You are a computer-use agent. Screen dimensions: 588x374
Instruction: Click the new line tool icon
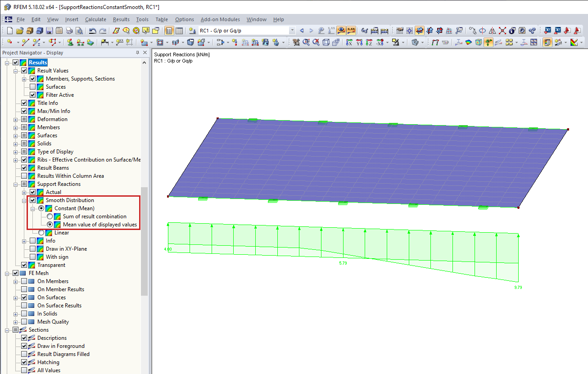click(25, 42)
